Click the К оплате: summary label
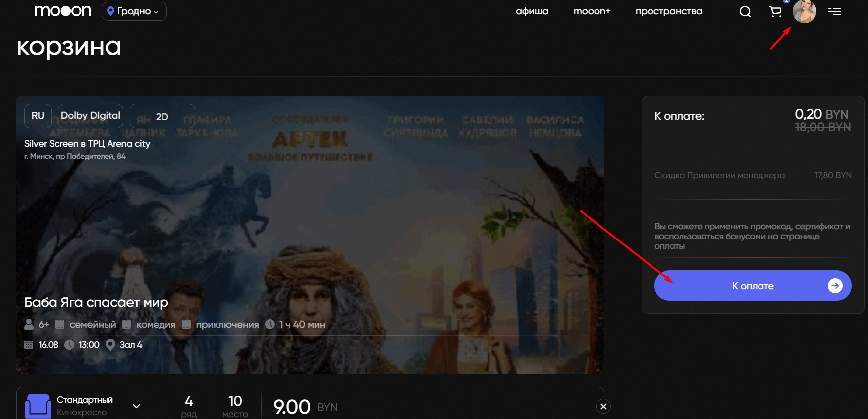Viewport: 868px width, 419px height. tap(679, 116)
